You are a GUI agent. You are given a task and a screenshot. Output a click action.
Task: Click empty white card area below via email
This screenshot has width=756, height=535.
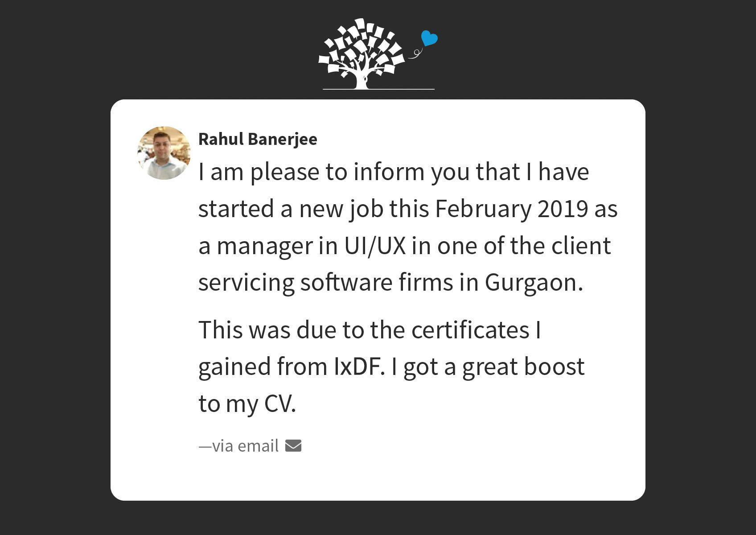click(378, 477)
